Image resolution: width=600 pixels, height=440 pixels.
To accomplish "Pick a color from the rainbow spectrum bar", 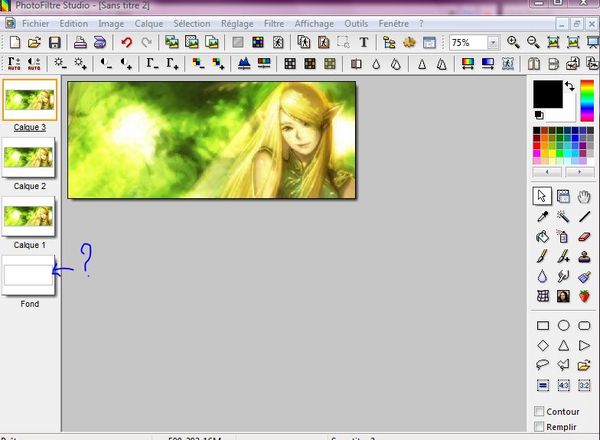I will (587, 101).
